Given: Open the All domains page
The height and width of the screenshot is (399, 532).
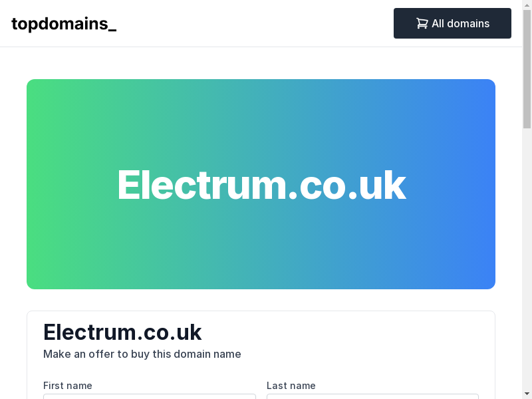Looking at the screenshot, I should tap(452, 23).
